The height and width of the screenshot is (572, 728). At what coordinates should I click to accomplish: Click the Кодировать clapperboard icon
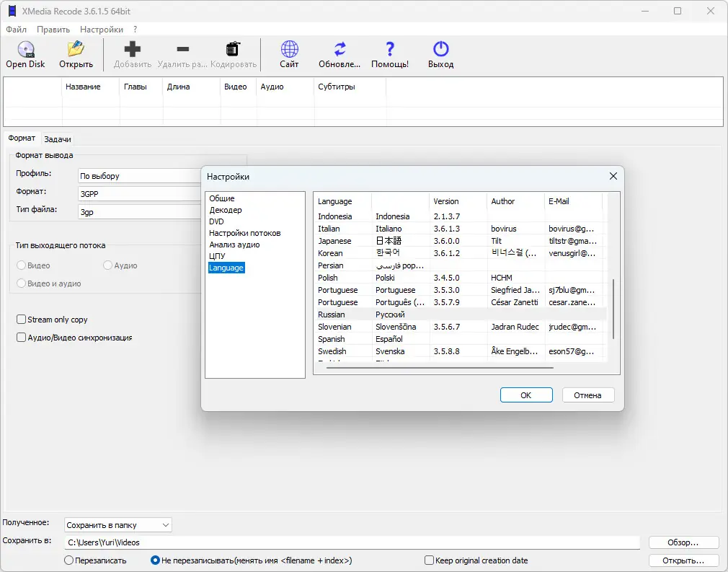point(233,49)
